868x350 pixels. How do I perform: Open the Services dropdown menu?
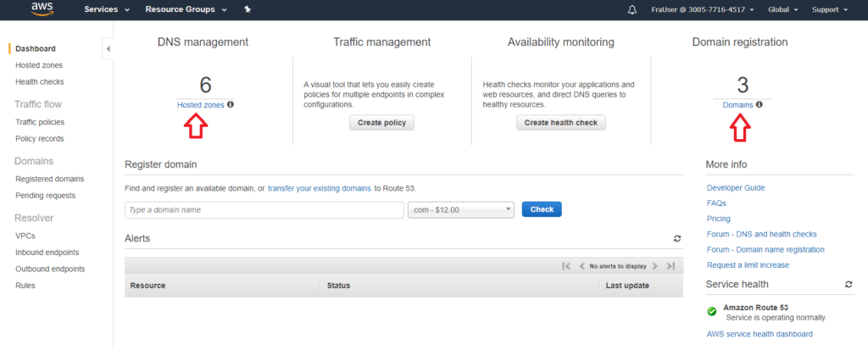point(107,10)
